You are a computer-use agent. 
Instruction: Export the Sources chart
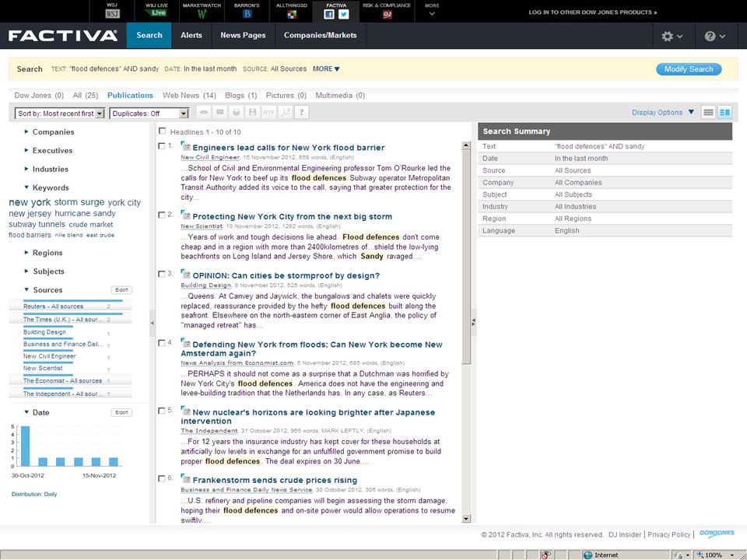coord(121,290)
